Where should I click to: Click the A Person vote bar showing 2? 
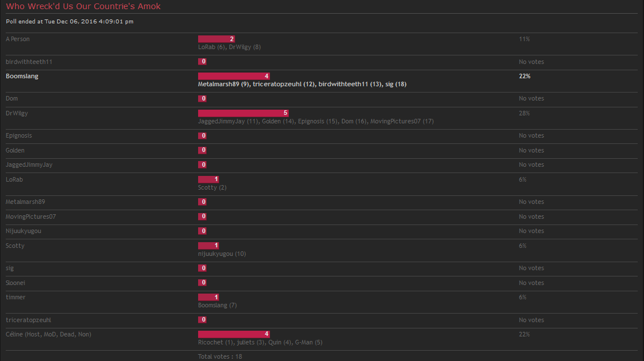coord(216,39)
